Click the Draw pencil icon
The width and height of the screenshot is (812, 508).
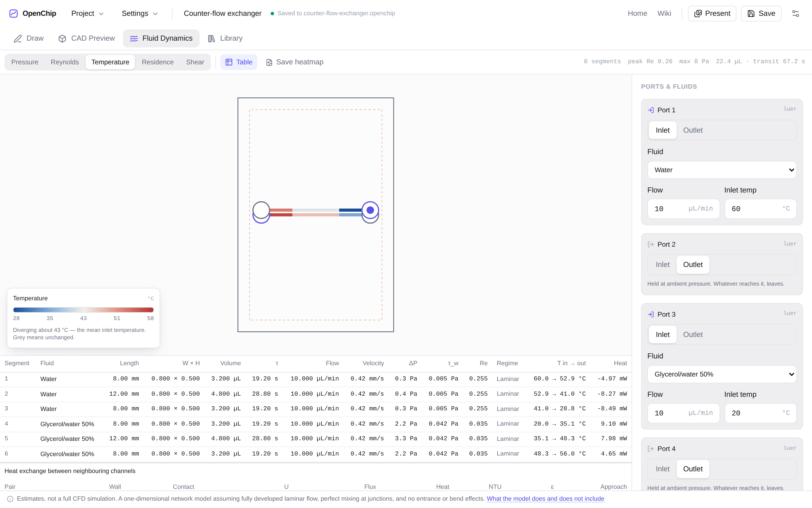click(18, 39)
